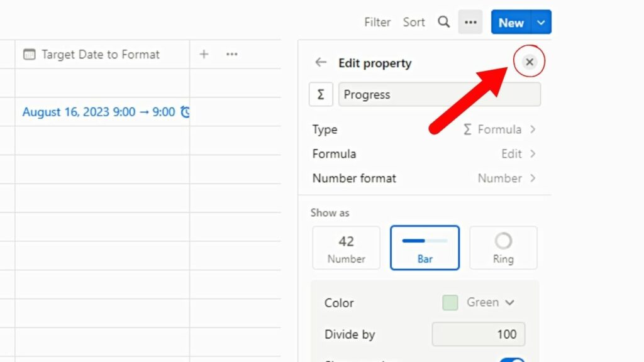644x362 pixels.
Task: Open the New button dropdown chevron
Action: pos(541,21)
